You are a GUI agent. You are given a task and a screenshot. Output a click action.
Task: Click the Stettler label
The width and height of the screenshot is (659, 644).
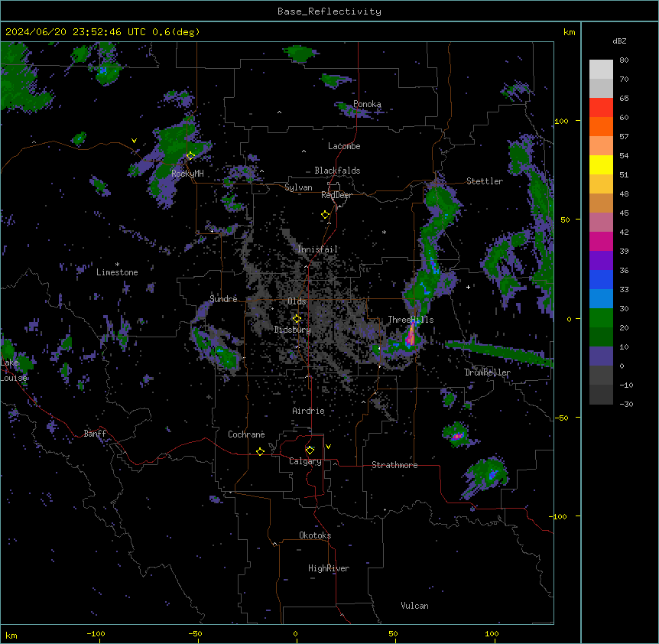click(x=485, y=181)
